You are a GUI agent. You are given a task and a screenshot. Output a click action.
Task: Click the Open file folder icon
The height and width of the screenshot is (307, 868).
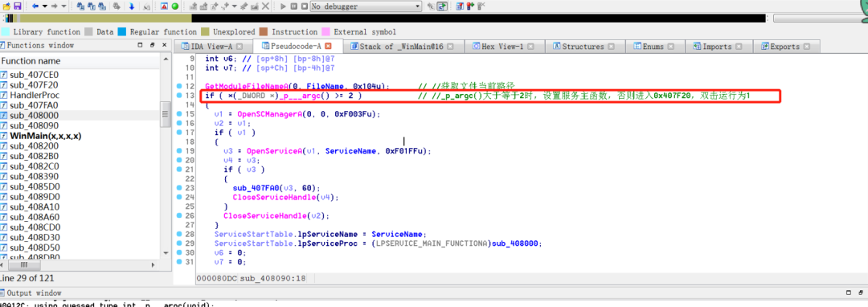6,6
